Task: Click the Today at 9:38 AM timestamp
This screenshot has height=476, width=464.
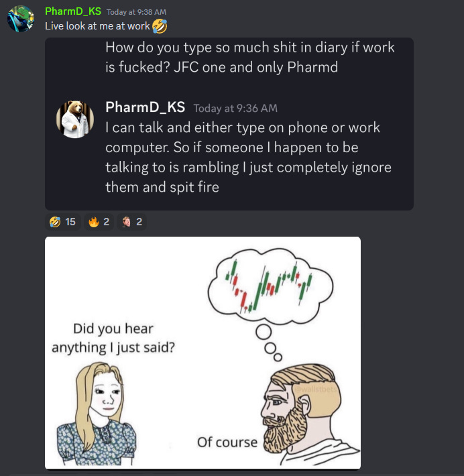Action: 136,12
